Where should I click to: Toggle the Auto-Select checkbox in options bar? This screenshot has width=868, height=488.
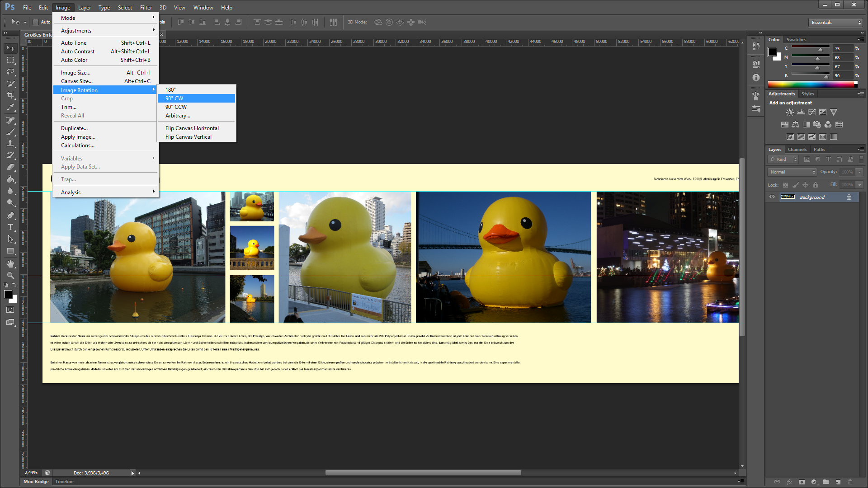pos(36,22)
